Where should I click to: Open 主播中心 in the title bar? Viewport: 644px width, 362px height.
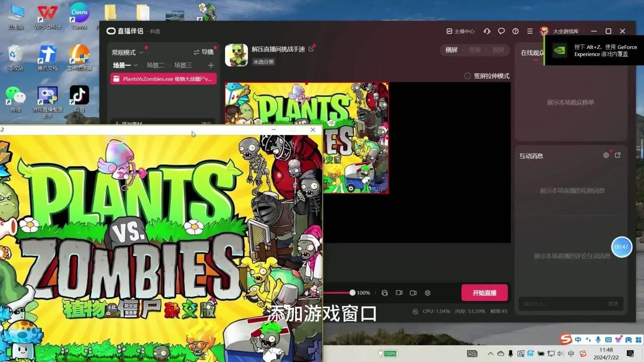click(x=461, y=31)
